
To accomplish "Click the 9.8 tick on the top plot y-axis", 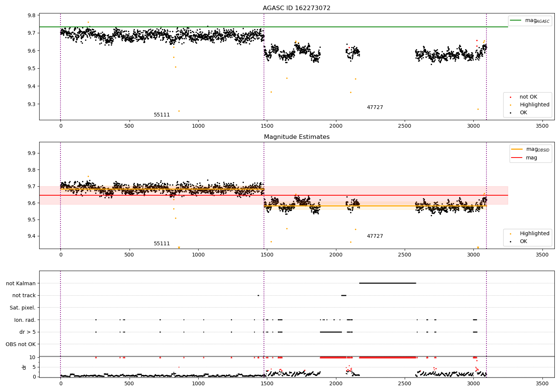I will [32, 15].
